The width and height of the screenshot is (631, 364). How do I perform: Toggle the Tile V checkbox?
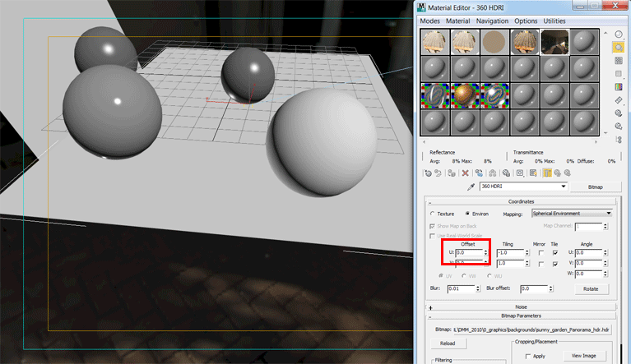(555, 264)
